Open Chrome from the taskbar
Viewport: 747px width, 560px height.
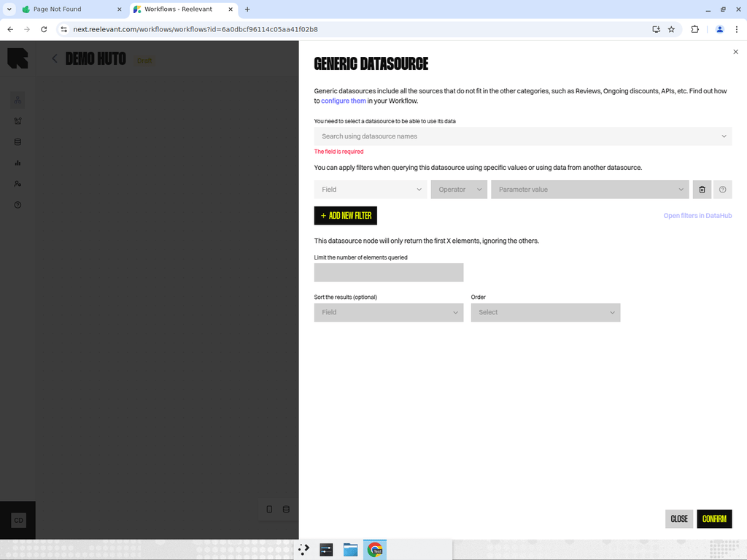pyautogui.click(x=375, y=550)
